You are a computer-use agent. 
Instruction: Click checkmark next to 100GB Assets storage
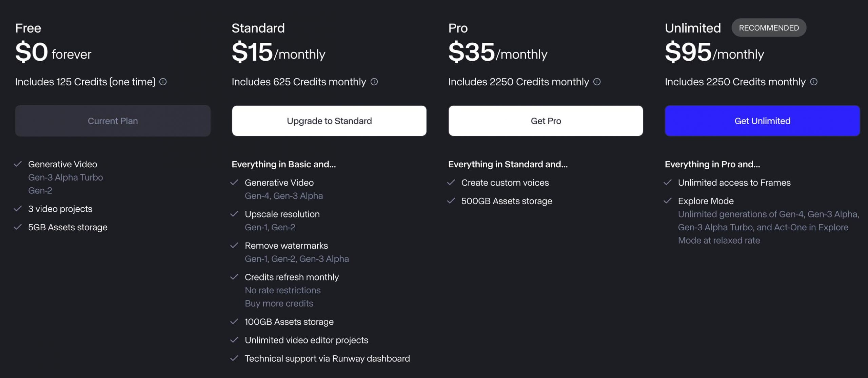[x=234, y=322]
